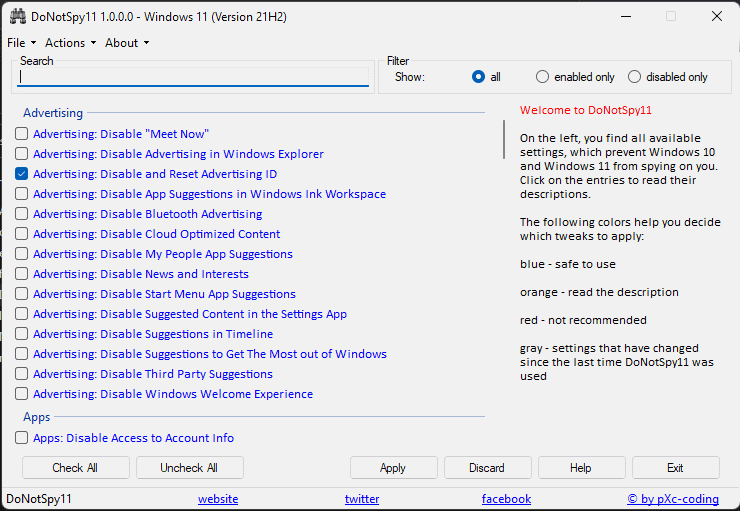Apply the selected tweaks
The image size is (740, 511).
(394, 468)
